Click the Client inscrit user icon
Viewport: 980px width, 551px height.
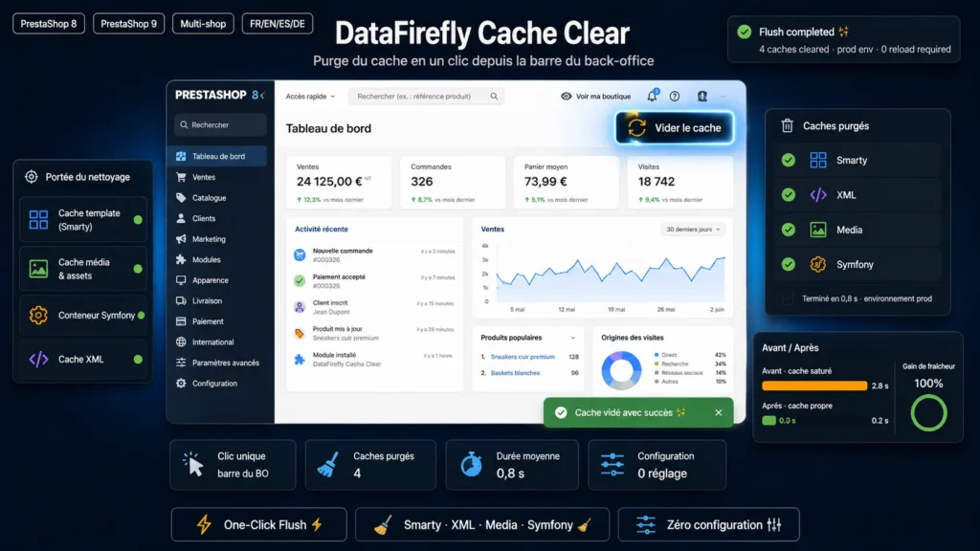[x=300, y=307]
